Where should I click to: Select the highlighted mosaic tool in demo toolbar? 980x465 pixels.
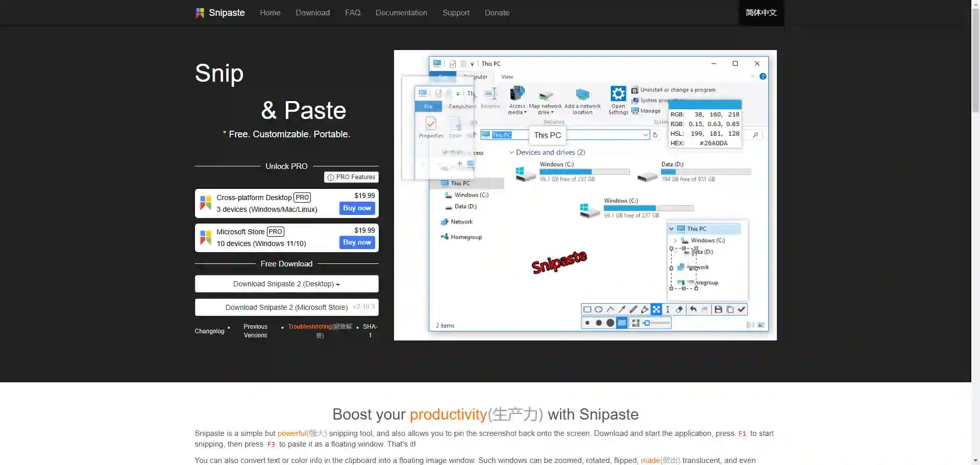click(x=656, y=309)
